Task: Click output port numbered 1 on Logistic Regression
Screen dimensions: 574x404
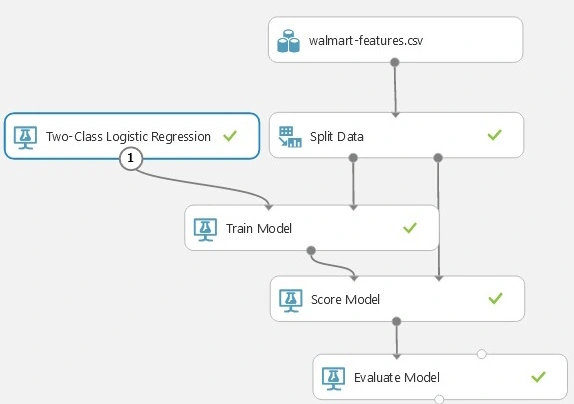Action: click(131, 159)
